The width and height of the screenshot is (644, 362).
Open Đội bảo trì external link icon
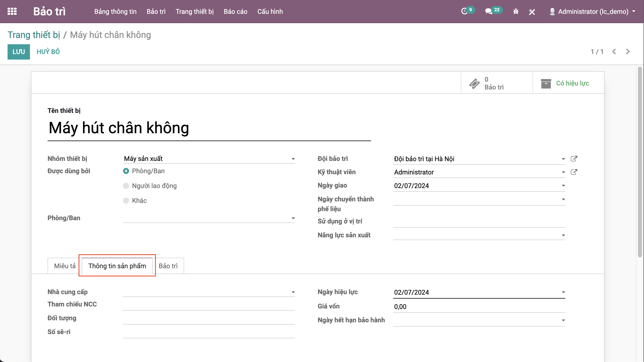click(574, 159)
